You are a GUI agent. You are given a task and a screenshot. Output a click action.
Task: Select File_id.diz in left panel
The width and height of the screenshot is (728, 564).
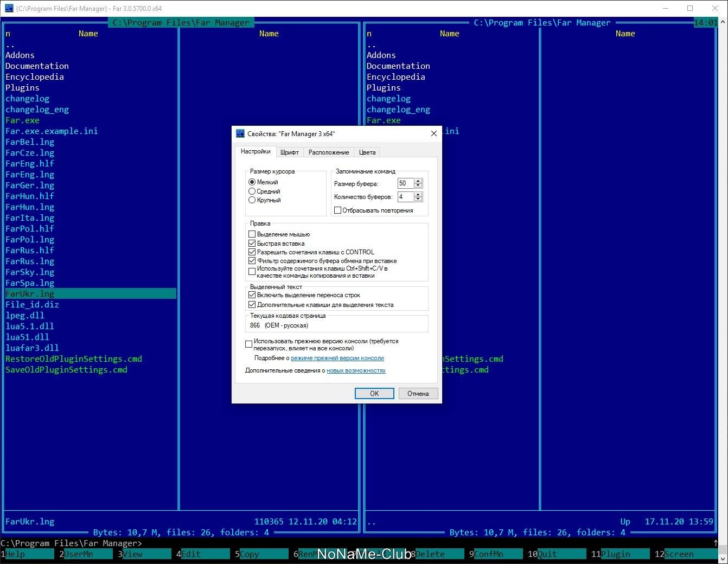coord(32,305)
